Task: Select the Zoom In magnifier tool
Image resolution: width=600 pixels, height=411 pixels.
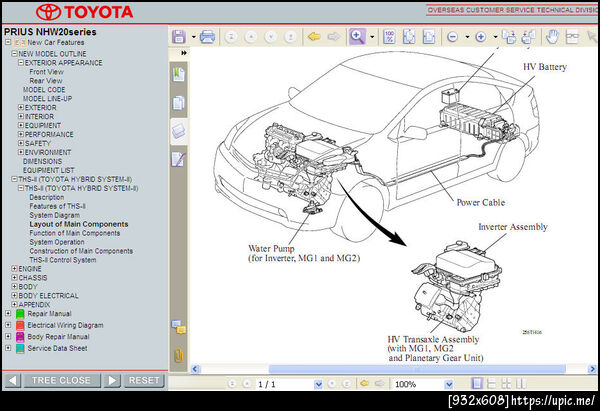Action: click(x=357, y=37)
